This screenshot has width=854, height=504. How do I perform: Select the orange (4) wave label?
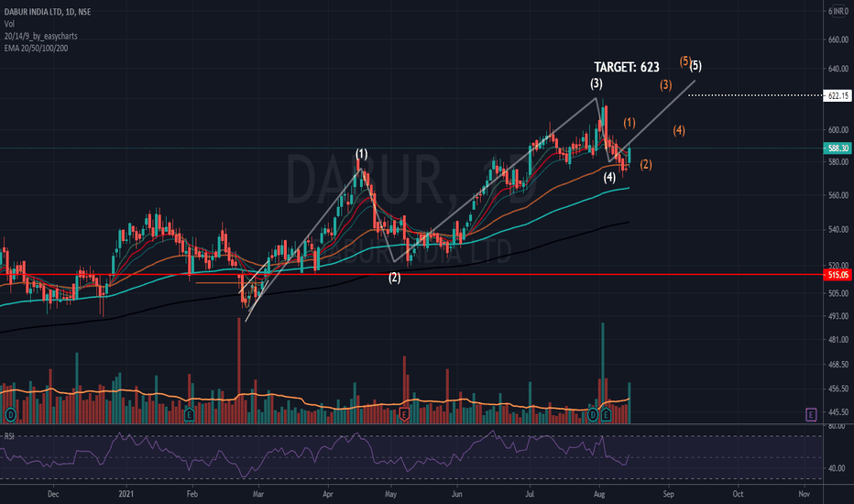pos(679,130)
